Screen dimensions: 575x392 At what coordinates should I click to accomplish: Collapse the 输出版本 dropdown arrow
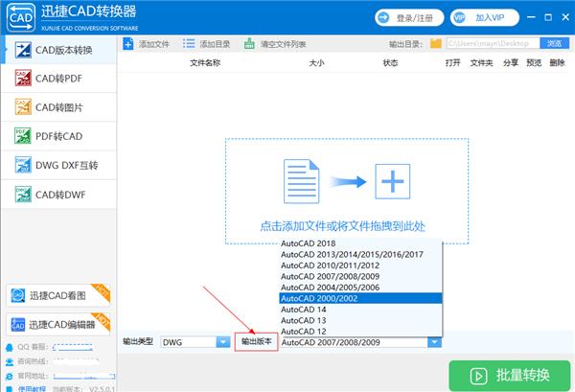pos(434,342)
